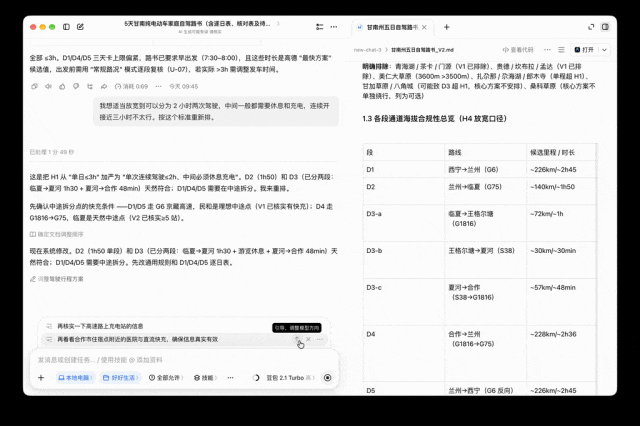Click the drag-handle icon of the first queued message
This screenshot has width=640, height=426.
pyautogui.click(x=49, y=326)
